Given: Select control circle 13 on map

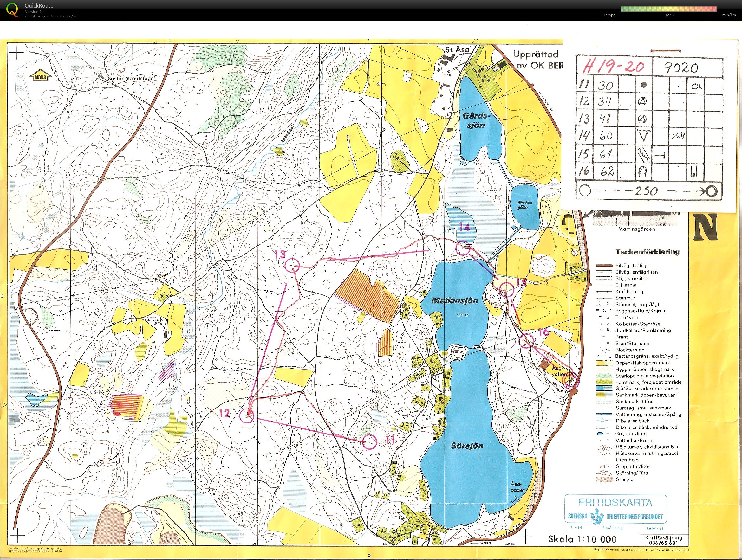Looking at the screenshot, I should tap(291, 265).
